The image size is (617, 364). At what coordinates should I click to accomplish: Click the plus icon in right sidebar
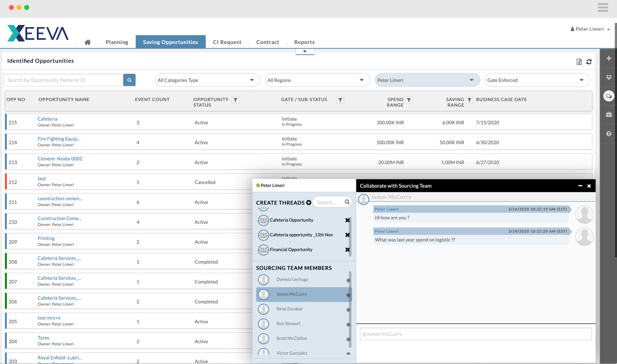(x=609, y=58)
